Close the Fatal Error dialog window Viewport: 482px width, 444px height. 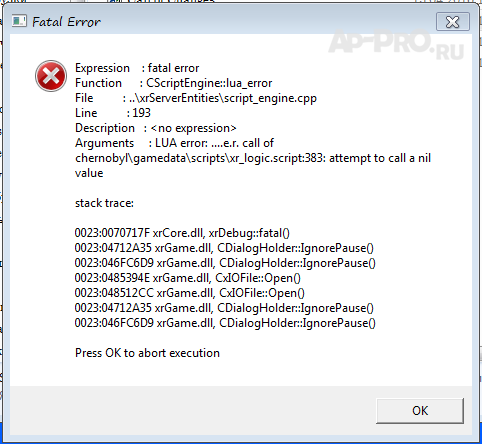[x=453, y=22]
